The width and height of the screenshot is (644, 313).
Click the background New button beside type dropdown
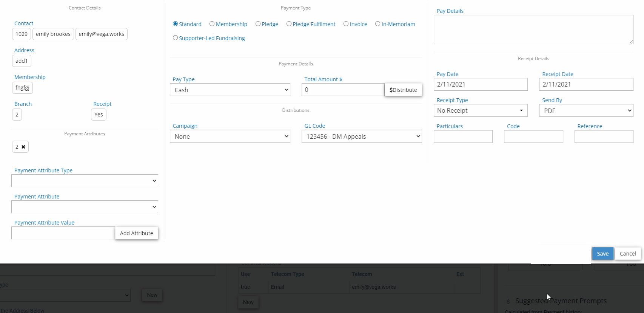tap(152, 295)
